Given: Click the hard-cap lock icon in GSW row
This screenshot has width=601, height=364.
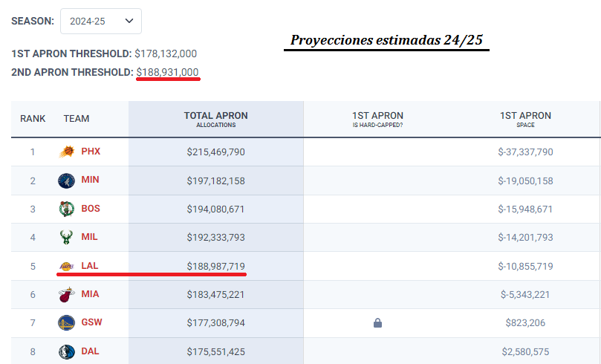Looking at the screenshot, I should tap(377, 323).
